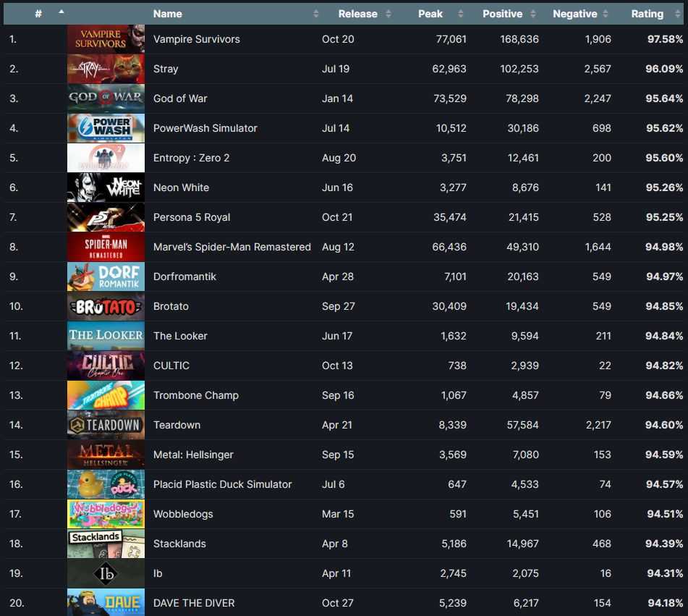Click the Vampire Survivors game thumbnail

[106, 39]
